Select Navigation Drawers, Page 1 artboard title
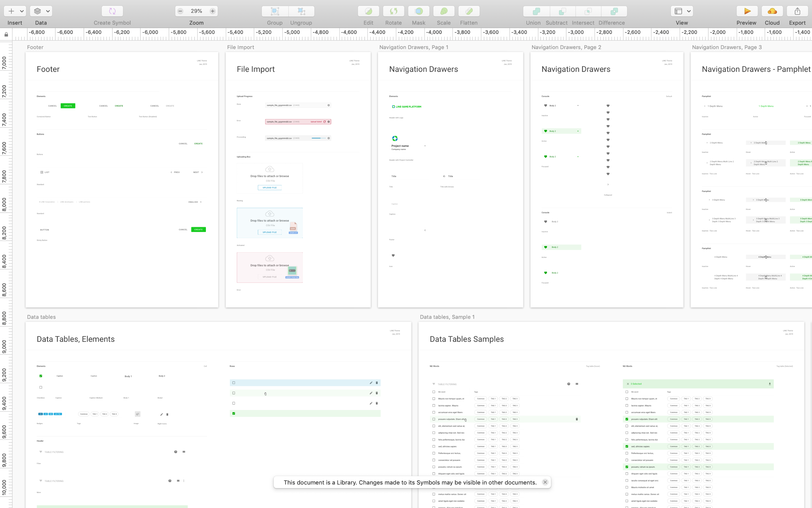This screenshot has width=812, height=508. tap(414, 47)
